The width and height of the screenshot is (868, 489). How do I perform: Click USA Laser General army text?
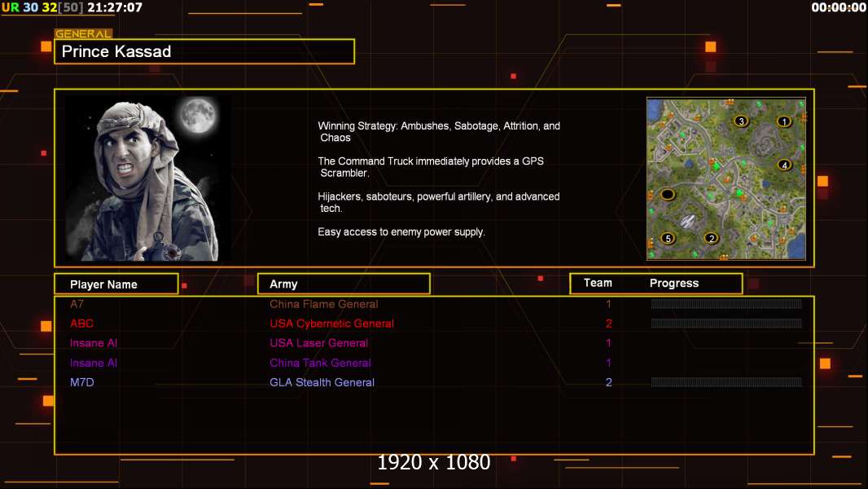point(319,343)
